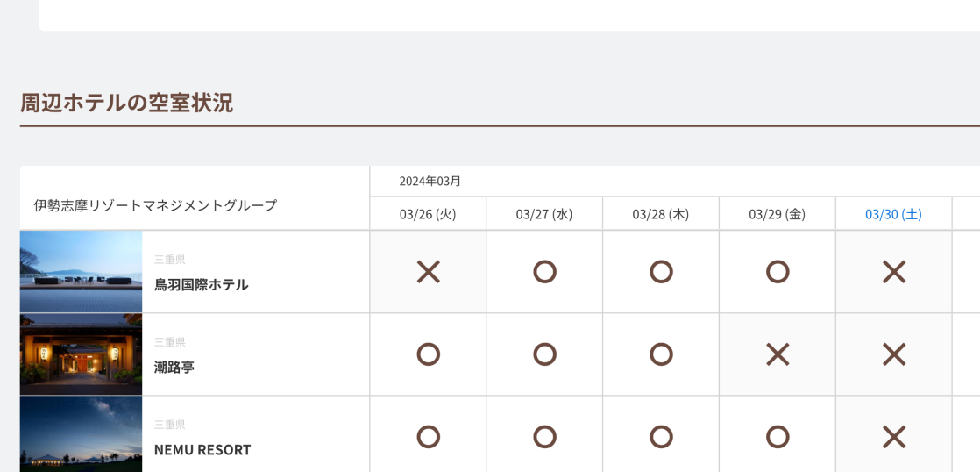The image size is (980, 472).
Task: Select 潮路亭 availability circle on 03/26
Action: (428, 354)
